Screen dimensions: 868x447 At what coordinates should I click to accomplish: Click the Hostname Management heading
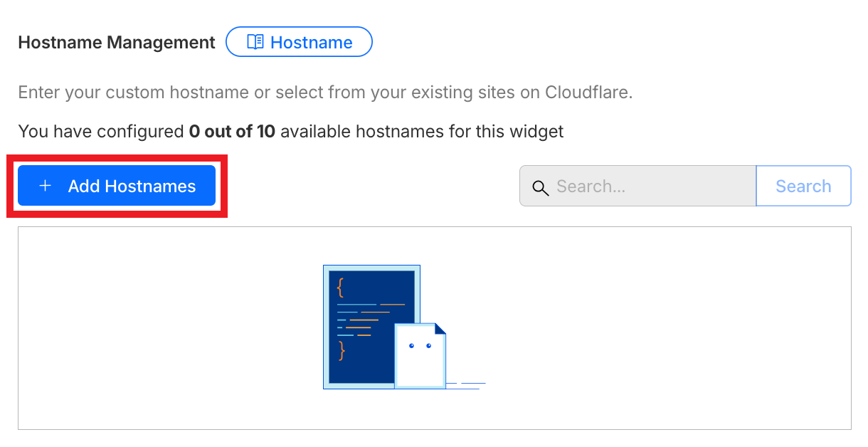(116, 42)
